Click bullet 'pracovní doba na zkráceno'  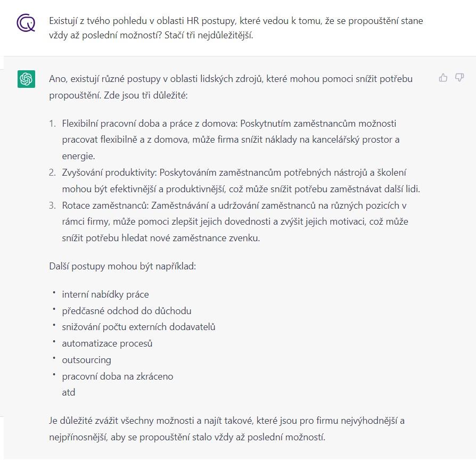pyautogui.click(x=118, y=376)
